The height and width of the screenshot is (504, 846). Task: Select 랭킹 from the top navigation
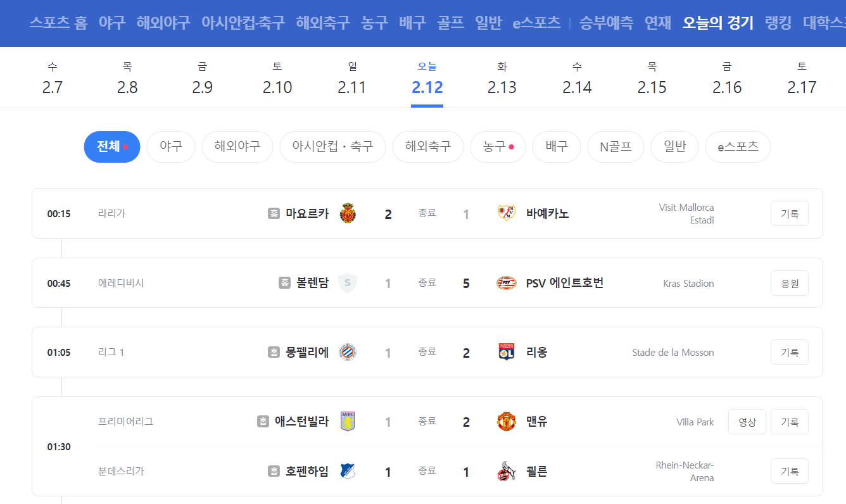click(777, 22)
